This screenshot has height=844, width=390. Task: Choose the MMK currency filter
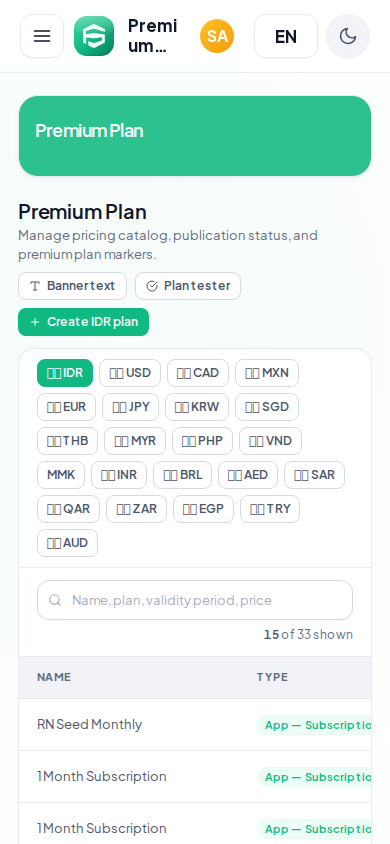pos(61,475)
